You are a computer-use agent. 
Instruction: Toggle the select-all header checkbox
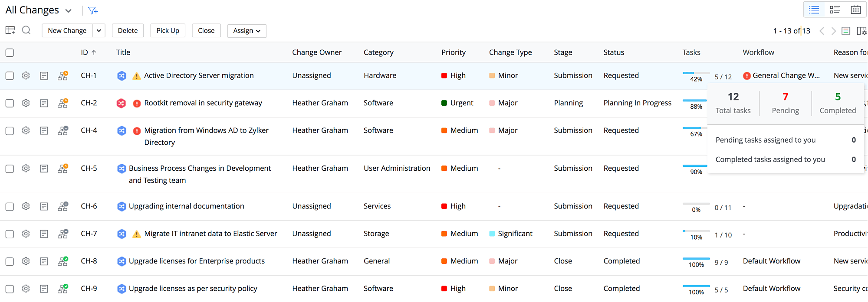point(10,52)
